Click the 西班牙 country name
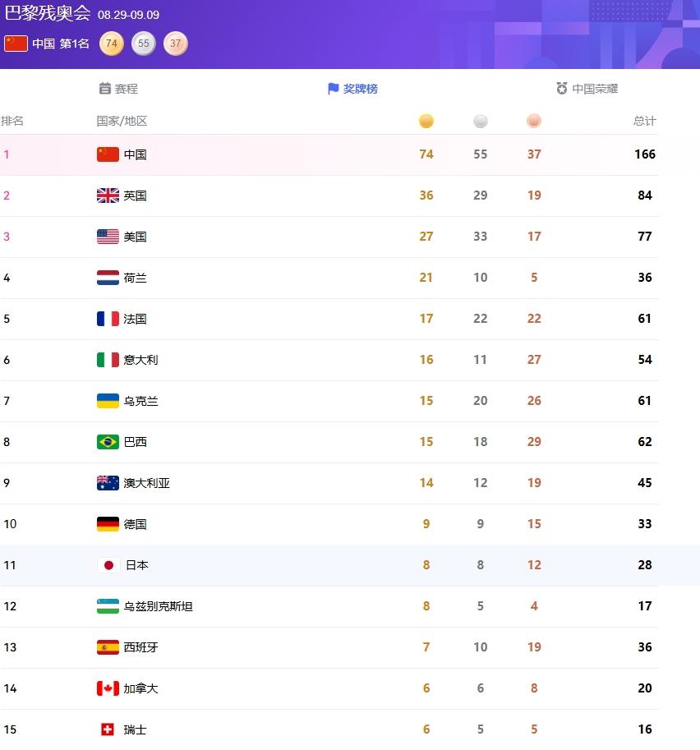This screenshot has width=700, height=750. pos(140,647)
